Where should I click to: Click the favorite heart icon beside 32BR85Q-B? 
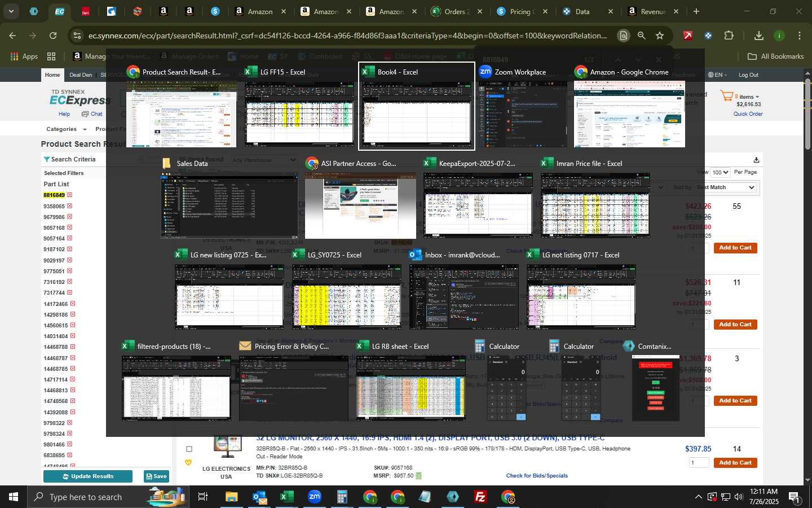[189, 462]
